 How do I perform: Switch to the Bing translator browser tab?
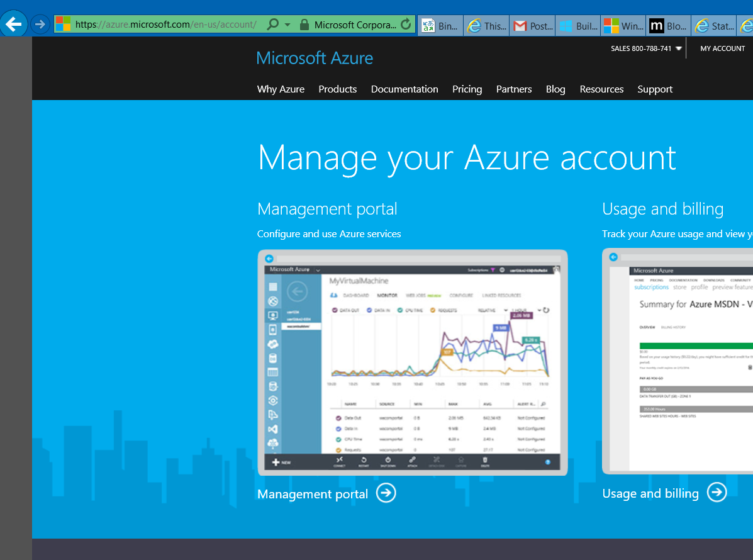[441, 26]
